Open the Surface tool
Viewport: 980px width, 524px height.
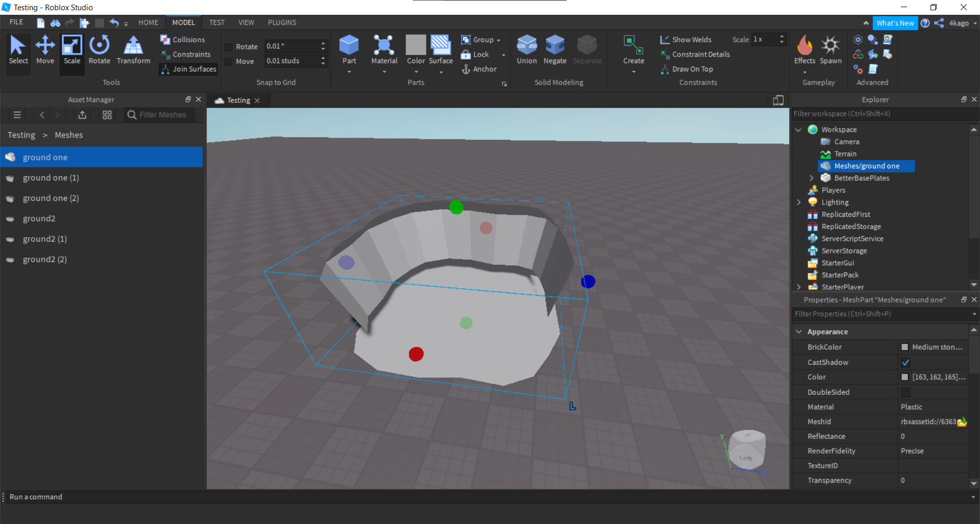440,50
